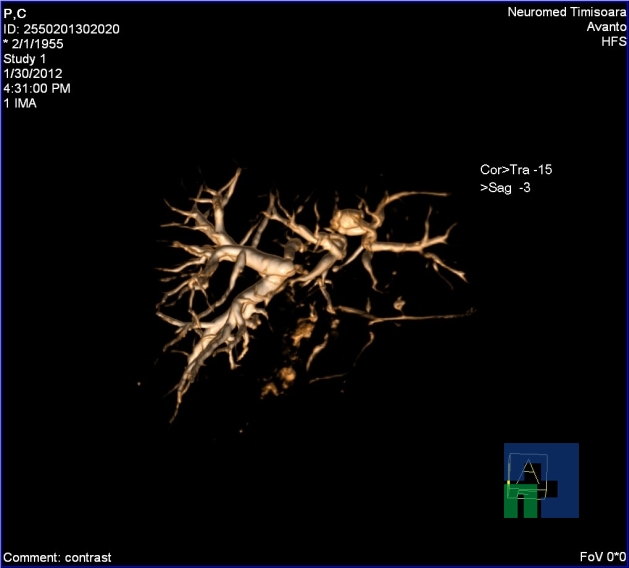Click the "Study 1" label

(x=24, y=59)
